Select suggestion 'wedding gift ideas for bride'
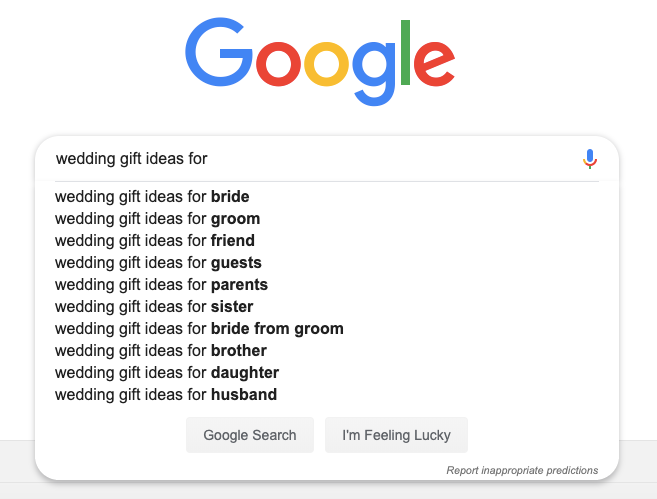The image size is (657, 499). point(327,196)
